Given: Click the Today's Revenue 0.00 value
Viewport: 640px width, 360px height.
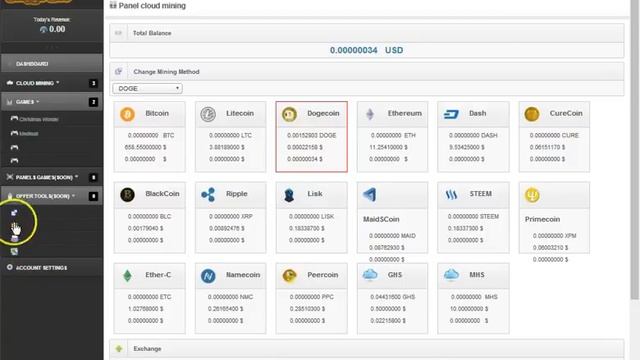Looking at the screenshot, I should point(57,29).
